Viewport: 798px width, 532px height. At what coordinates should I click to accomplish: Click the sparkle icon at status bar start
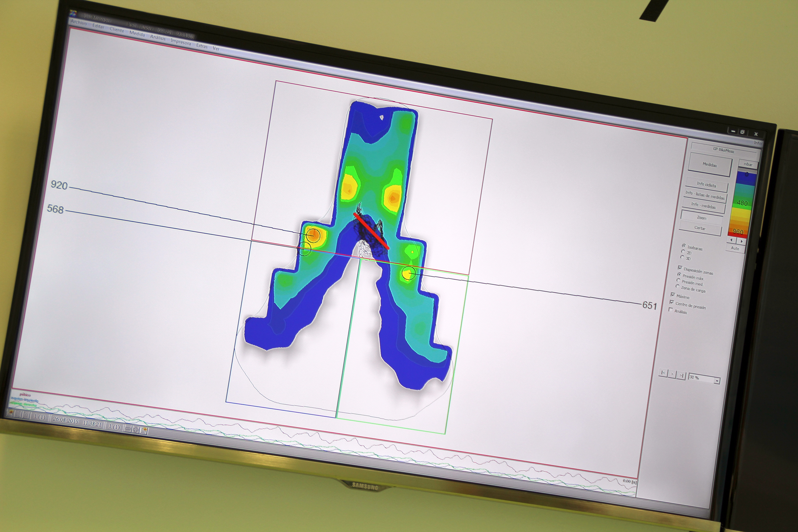(x=10, y=413)
